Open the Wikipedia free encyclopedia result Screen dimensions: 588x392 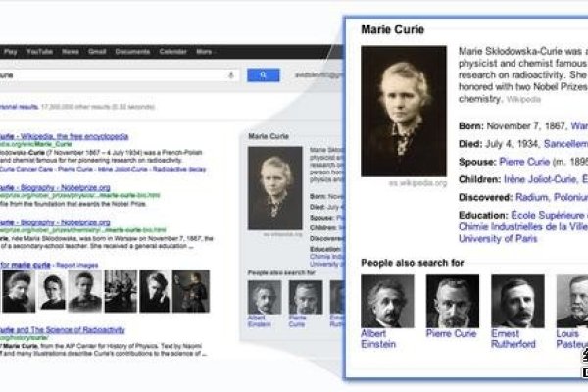pyautogui.click(x=64, y=136)
